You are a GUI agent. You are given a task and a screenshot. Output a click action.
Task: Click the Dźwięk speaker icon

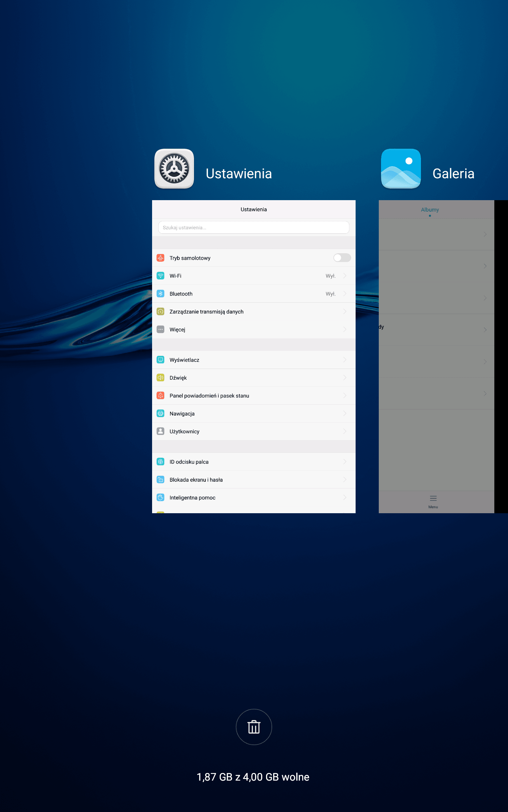tap(161, 377)
